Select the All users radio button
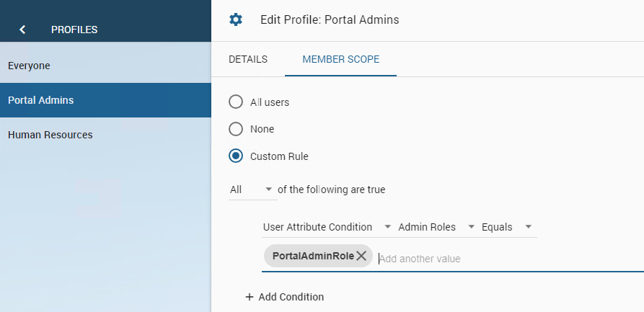Image resolution: width=644 pixels, height=312 pixels. [236, 102]
